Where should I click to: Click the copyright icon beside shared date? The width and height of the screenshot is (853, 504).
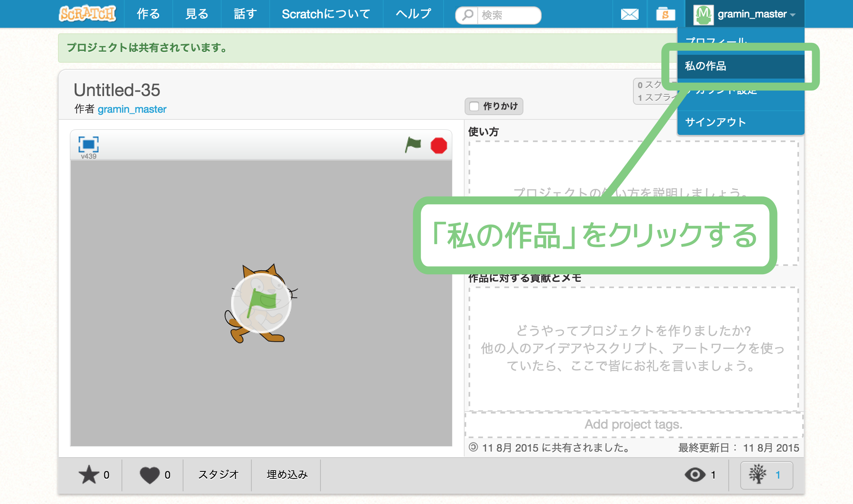coord(473,447)
